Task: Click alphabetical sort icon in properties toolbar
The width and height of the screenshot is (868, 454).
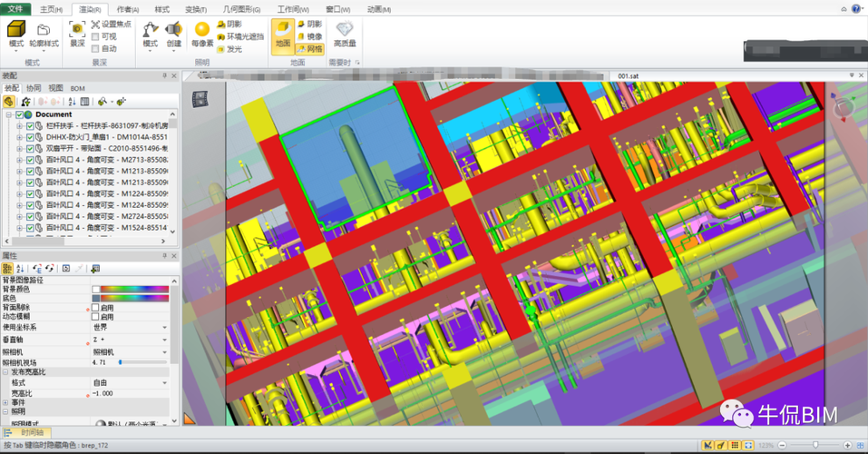Action: coord(20,268)
